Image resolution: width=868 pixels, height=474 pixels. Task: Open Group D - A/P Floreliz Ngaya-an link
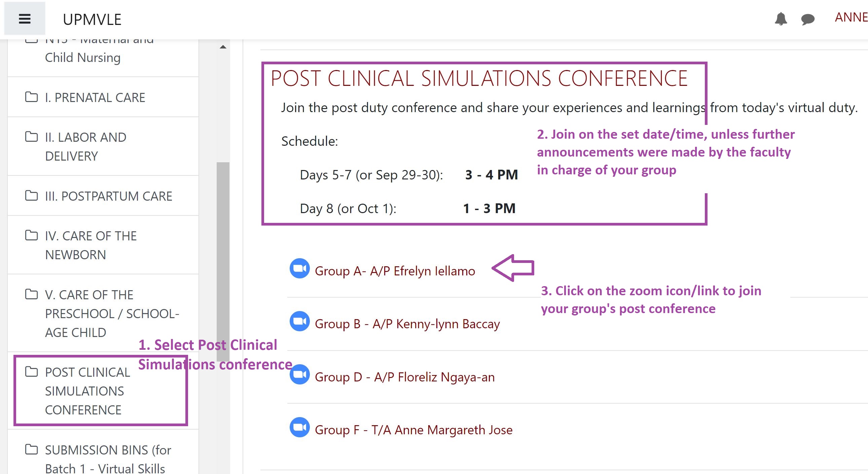[405, 377]
